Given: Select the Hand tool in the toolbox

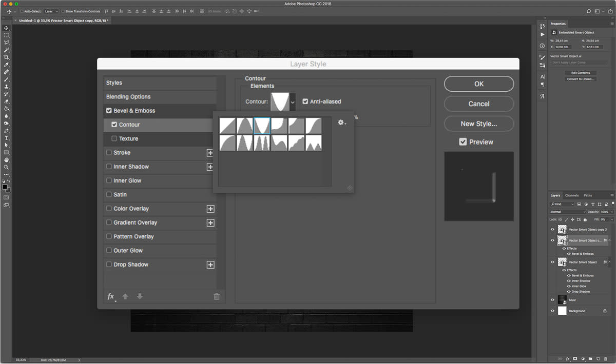Looking at the screenshot, I should click(7, 160).
